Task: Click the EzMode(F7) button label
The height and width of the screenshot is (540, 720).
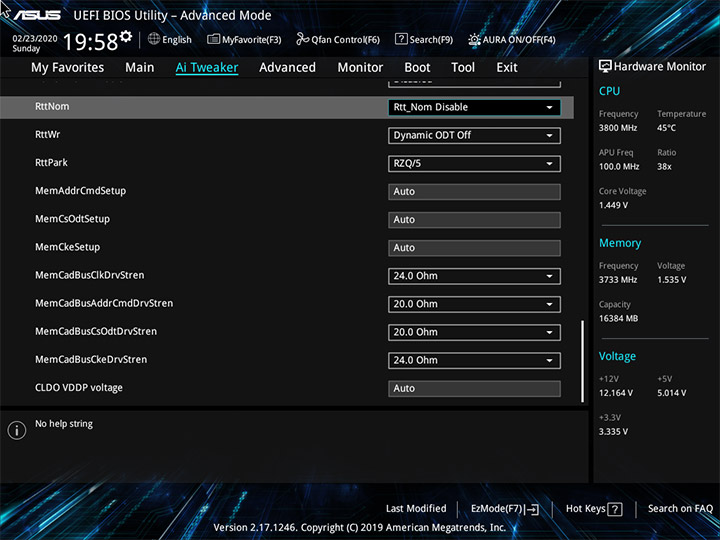Action: pos(496,508)
